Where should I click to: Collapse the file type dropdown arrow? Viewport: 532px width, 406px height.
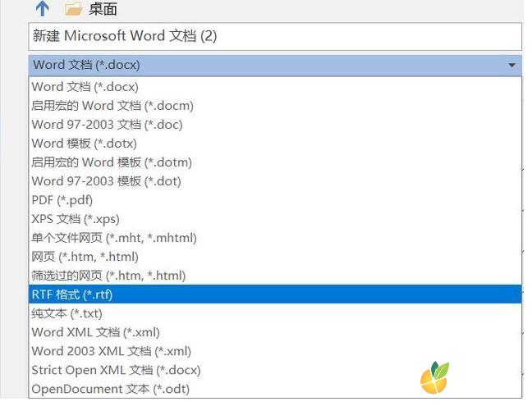511,65
